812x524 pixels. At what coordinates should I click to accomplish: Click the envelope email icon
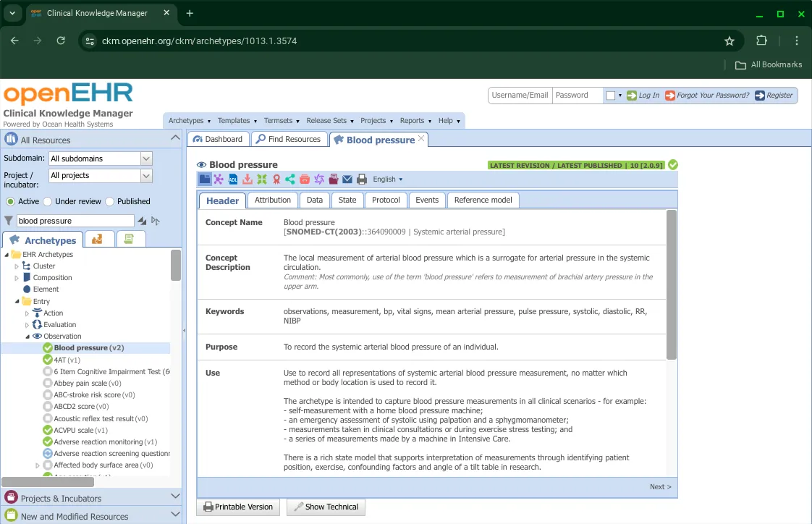[347, 179]
